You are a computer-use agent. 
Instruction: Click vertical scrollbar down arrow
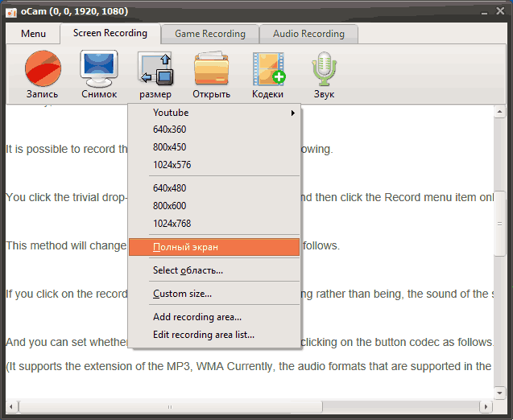tap(499, 393)
